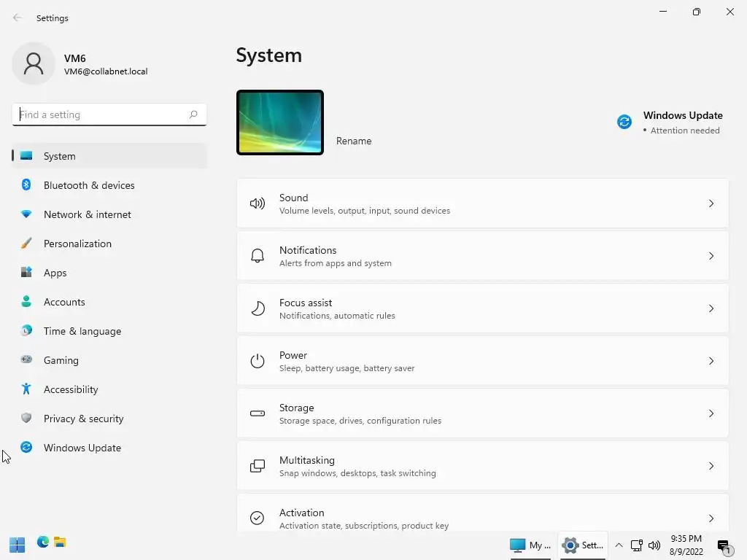Viewport: 747px width, 560px height.
Task: Click the Network & internet wifi icon
Action: coord(26,214)
